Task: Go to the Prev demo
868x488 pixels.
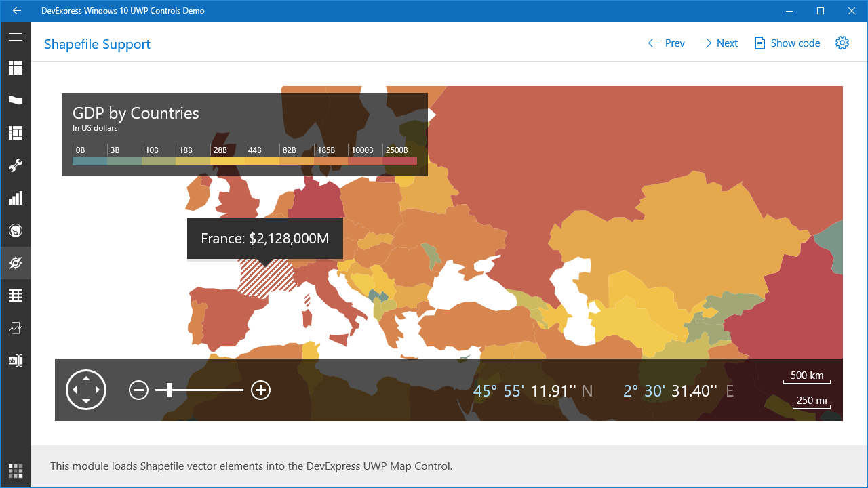Action: pyautogui.click(x=666, y=43)
